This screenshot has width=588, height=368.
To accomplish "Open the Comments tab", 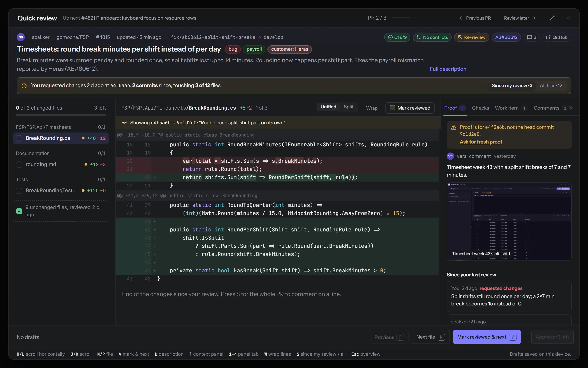I will (x=550, y=108).
